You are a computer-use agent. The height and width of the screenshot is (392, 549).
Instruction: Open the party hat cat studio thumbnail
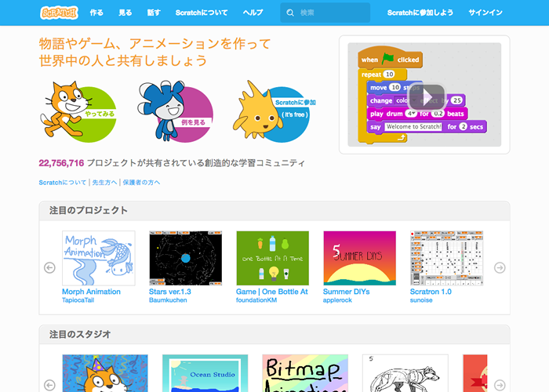tap(105, 373)
